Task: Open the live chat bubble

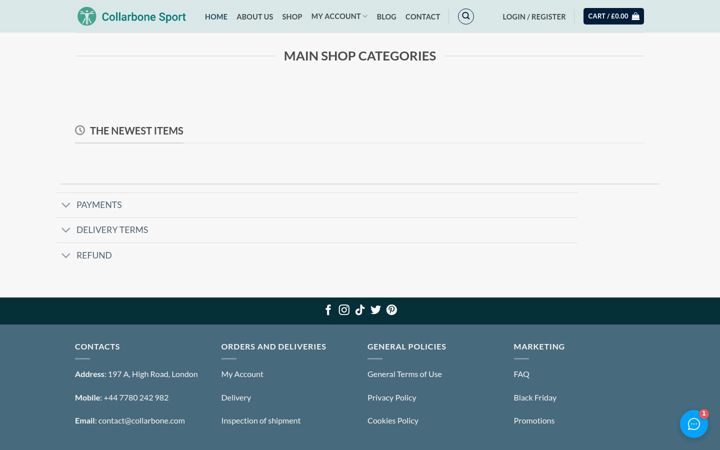Action: [694, 424]
